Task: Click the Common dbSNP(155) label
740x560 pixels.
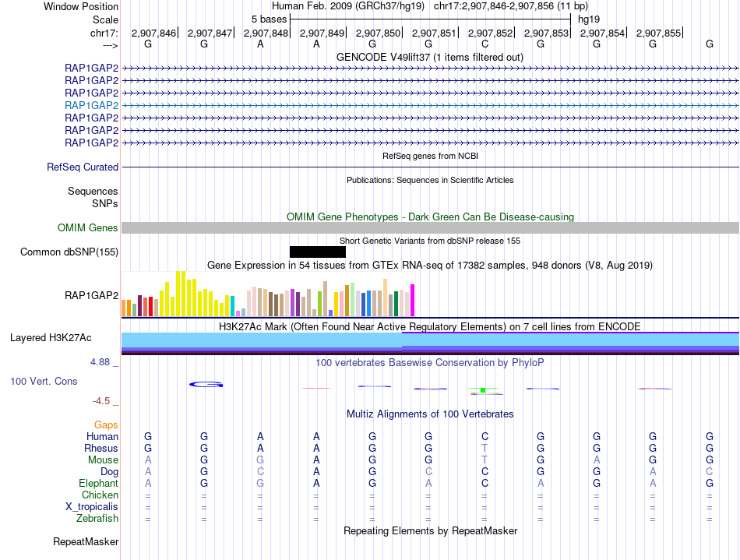Action: (69, 252)
